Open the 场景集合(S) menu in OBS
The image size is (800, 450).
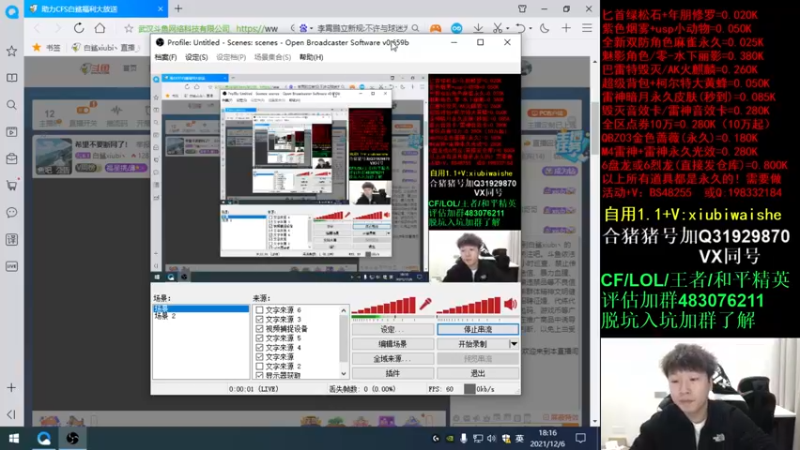[x=272, y=57]
